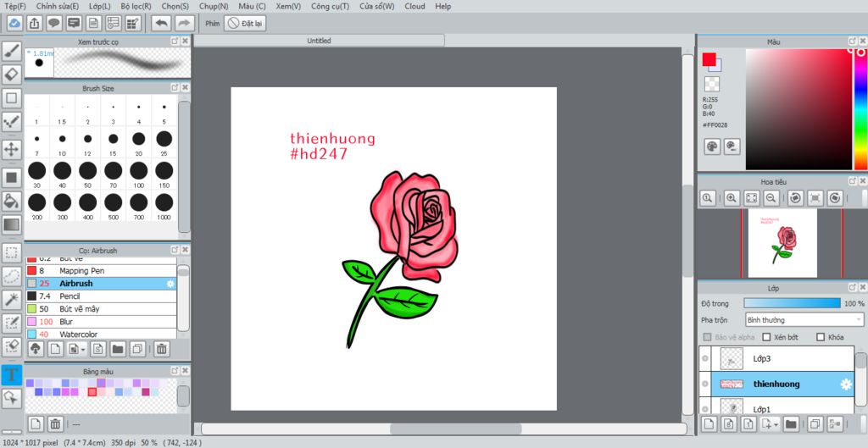Viewport: 868px width, 448px height.
Task: Download brush from cloud icon
Action: 36,349
